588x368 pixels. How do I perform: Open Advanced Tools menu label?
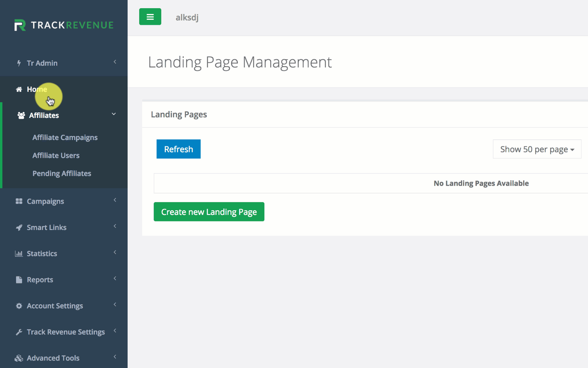pos(53,358)
